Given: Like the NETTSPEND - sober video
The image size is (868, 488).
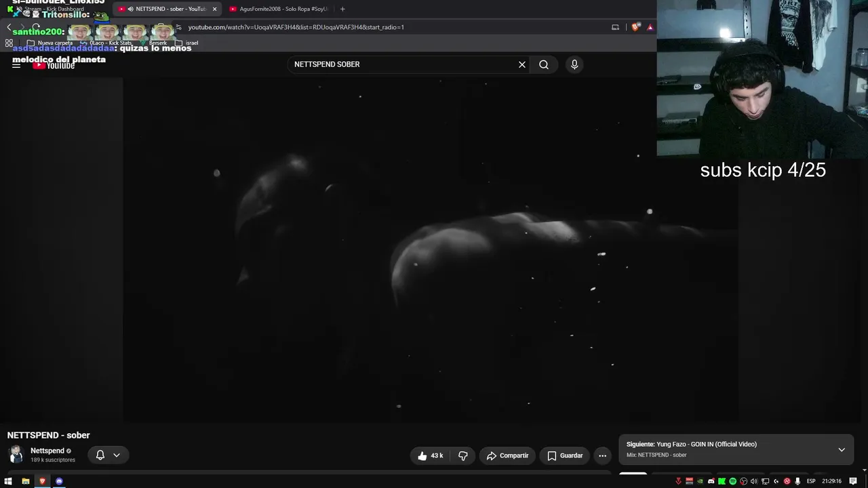Looking at the screenshot, I should click(431, 455).
